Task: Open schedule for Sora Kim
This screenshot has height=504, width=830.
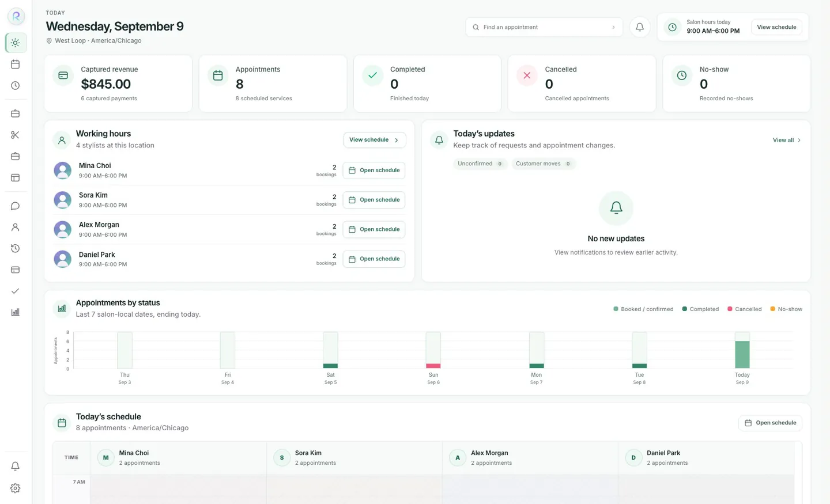Action: [x=374, y=200]
